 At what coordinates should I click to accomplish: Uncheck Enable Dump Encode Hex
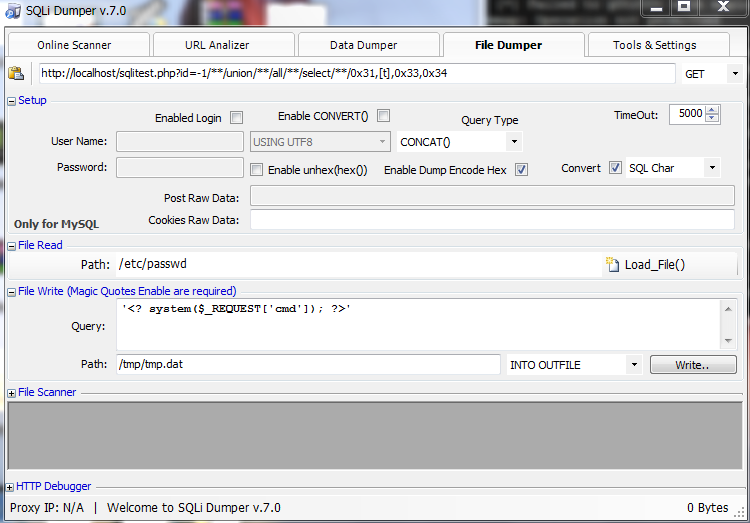[521, 170]
